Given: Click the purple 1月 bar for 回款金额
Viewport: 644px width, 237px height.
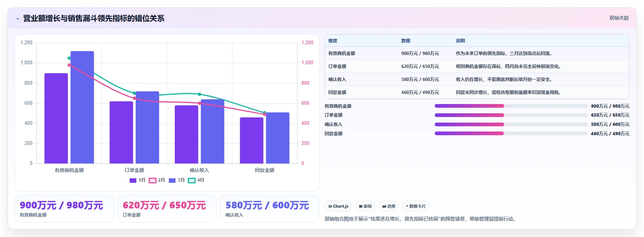Looking at the screenshot, I should pyautogui.click(x=251, y=140).
